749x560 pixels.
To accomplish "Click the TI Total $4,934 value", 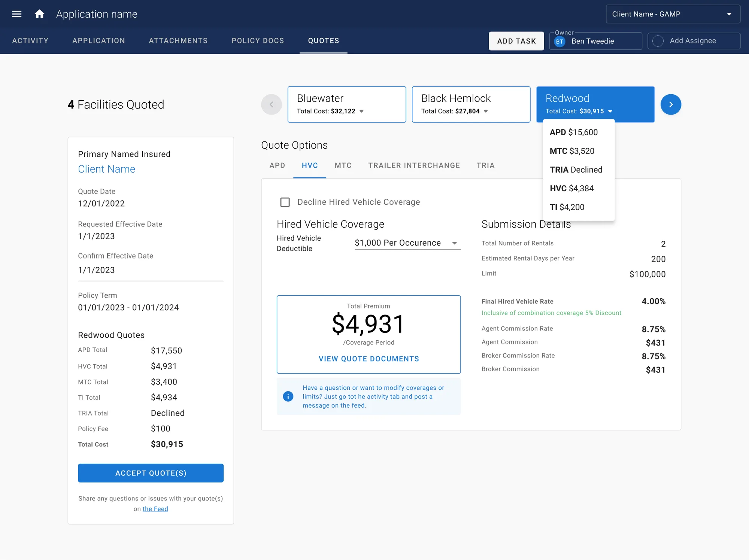I will click(164, 398).
